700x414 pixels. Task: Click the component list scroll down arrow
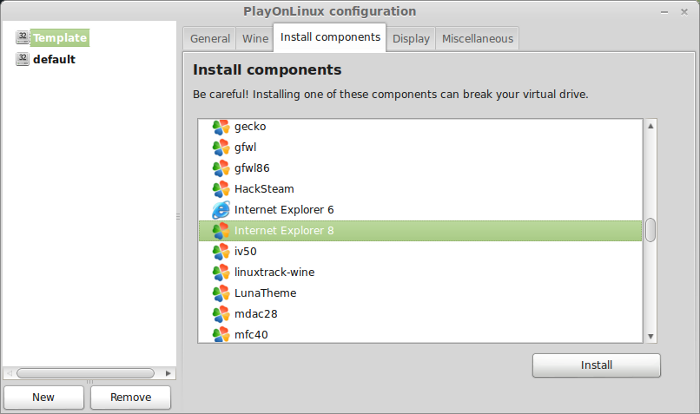pyautogui.click(x=650, y=336)
